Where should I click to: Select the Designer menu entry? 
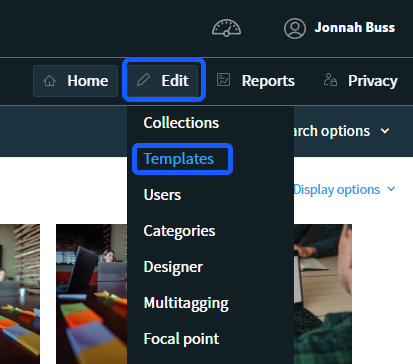[x=173, y=267]
